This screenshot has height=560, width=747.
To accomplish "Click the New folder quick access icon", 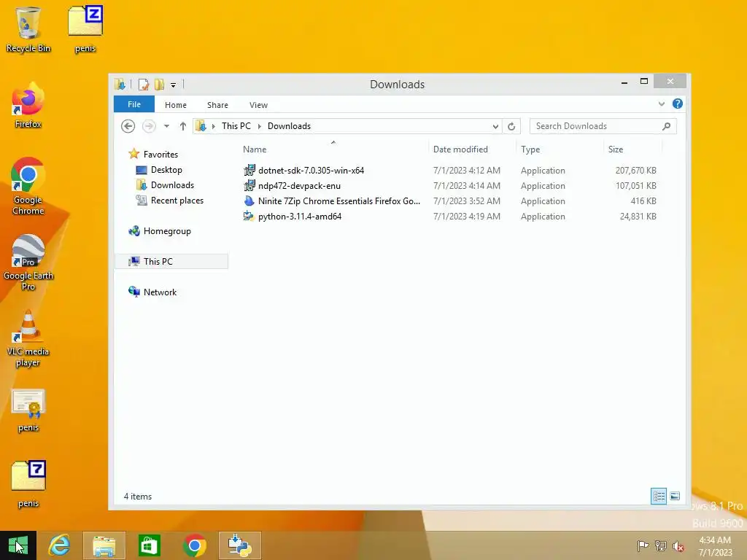I will tap(159, 85).
